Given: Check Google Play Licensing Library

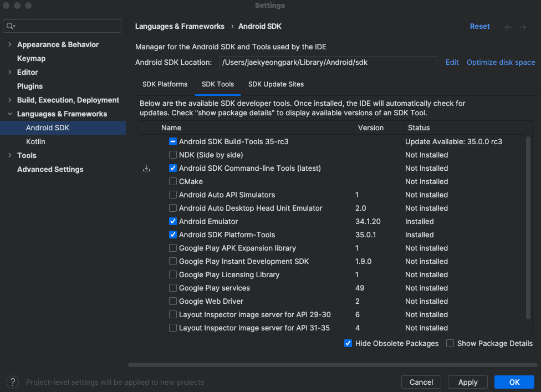Looking at the screenshot, I should [173, 274].
